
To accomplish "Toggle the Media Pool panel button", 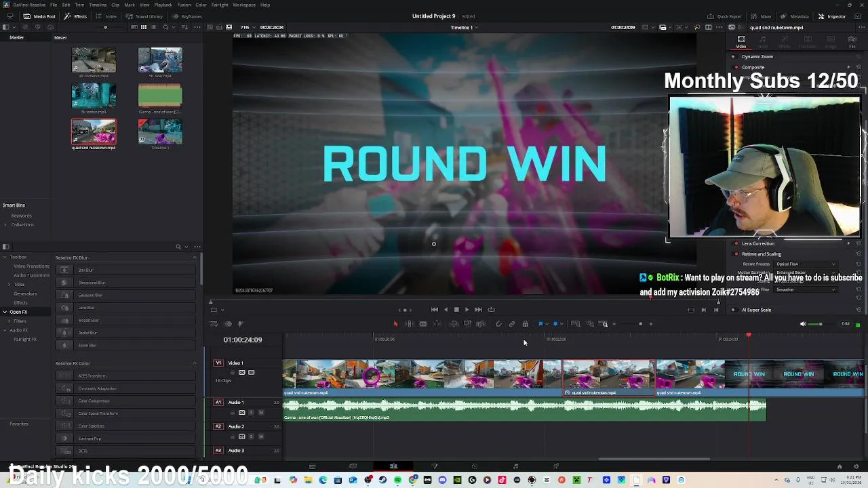I will click(39, 16).
